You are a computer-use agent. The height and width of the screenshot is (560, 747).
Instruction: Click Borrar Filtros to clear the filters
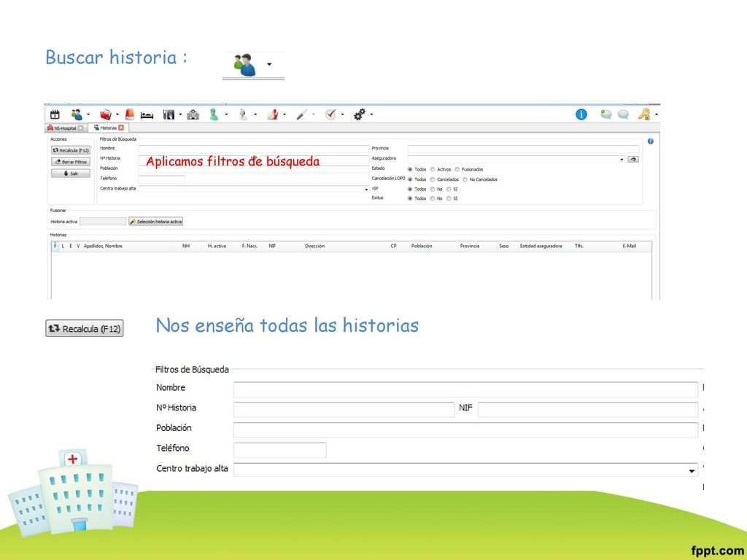(71, 162)
